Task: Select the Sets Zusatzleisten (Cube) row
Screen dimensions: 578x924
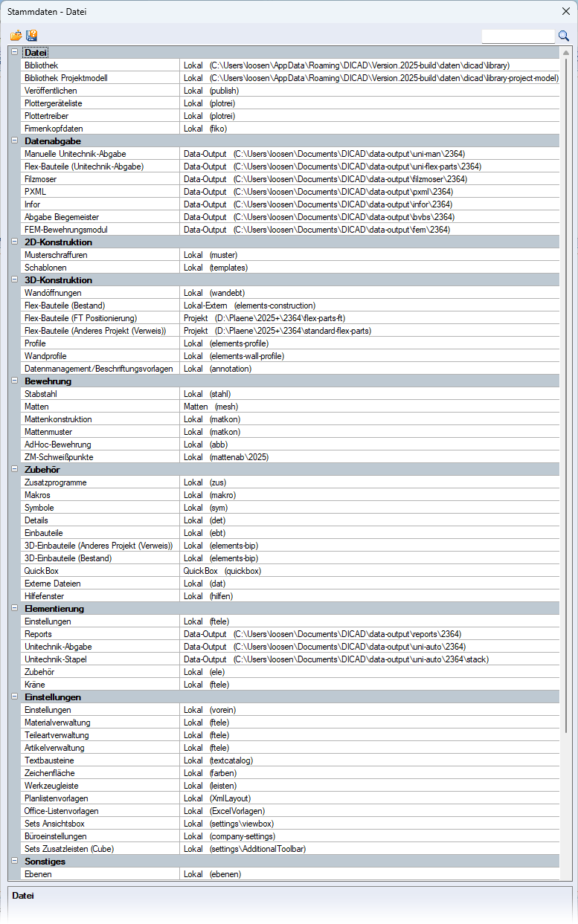Action: pos(290,849)
